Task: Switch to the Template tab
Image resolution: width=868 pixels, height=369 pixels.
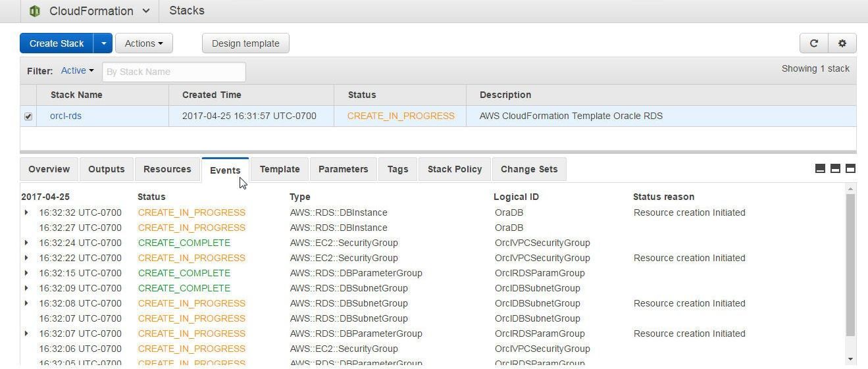Action: pos(280,169)
